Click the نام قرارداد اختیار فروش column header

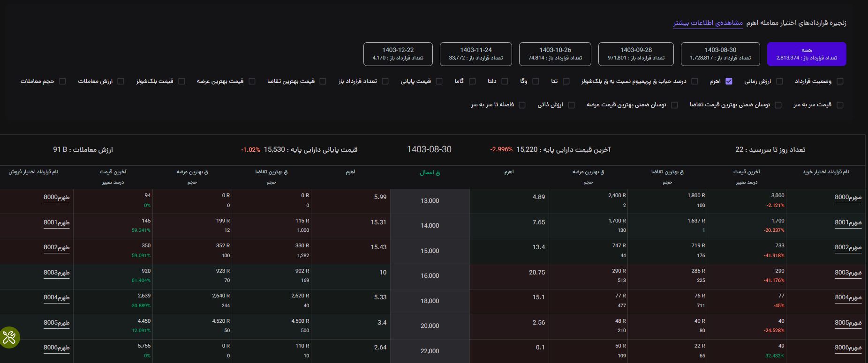click(33, 172)
